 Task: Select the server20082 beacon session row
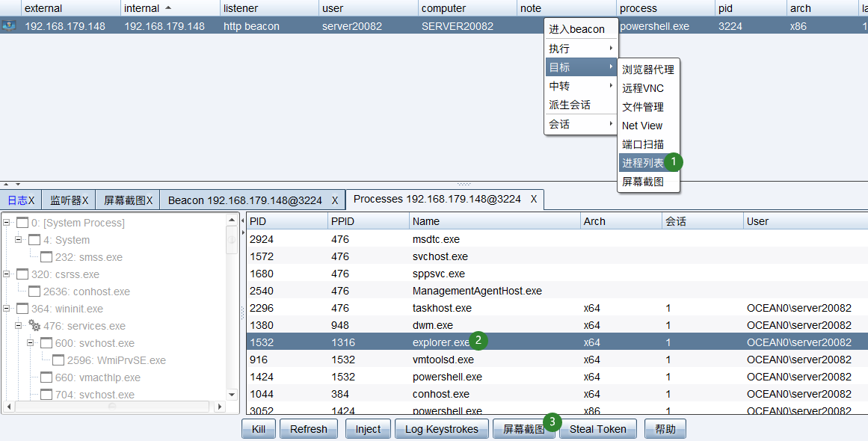[x=434, y=25]
